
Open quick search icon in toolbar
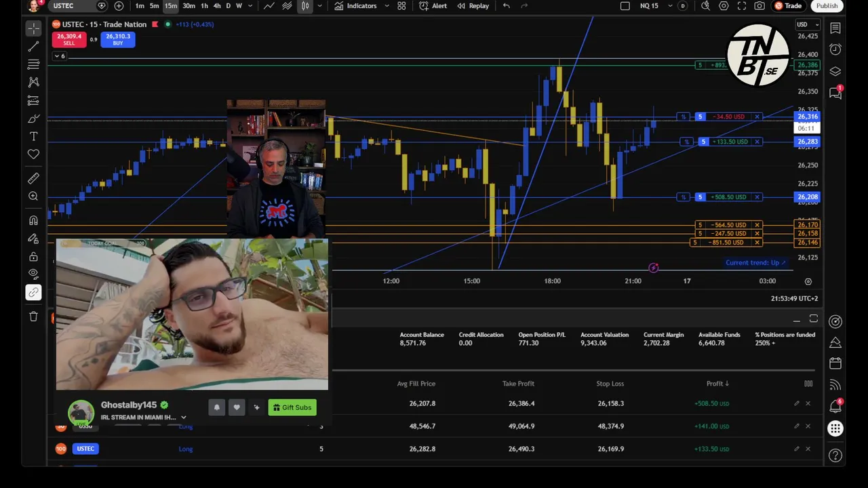[x=706, y=6]
